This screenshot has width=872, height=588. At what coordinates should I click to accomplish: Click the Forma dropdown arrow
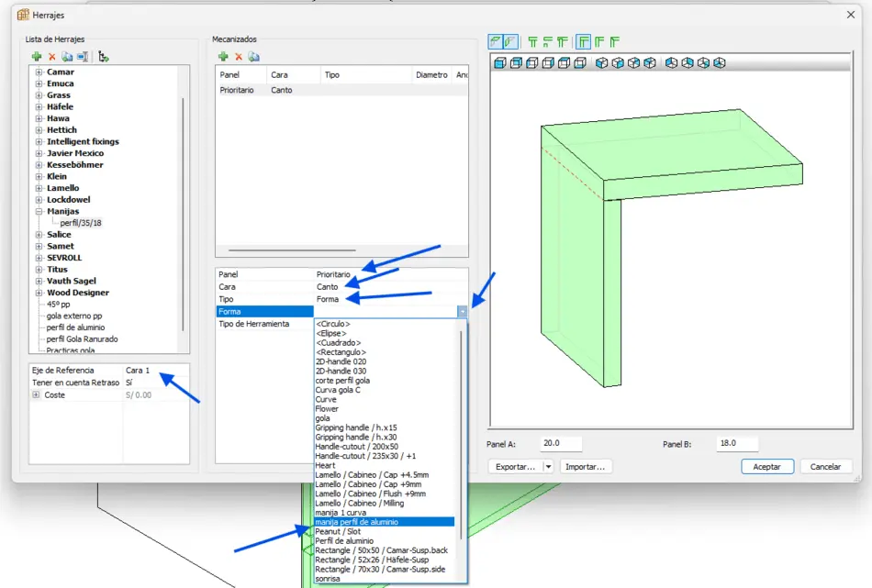tap(463, 312)
